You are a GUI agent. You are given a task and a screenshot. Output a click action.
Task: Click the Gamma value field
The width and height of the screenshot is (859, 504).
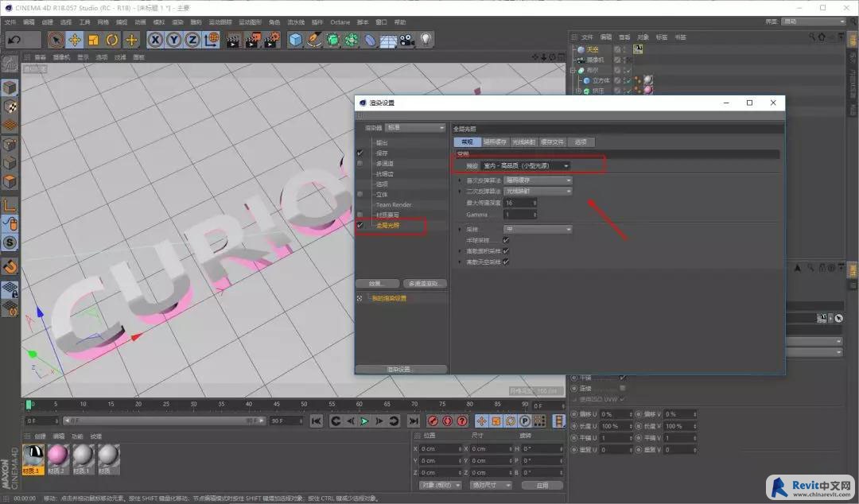click(x=520, y=215)
